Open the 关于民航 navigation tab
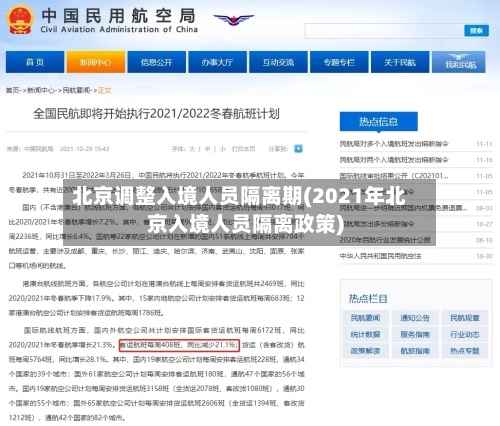 (x=400, y=62)
